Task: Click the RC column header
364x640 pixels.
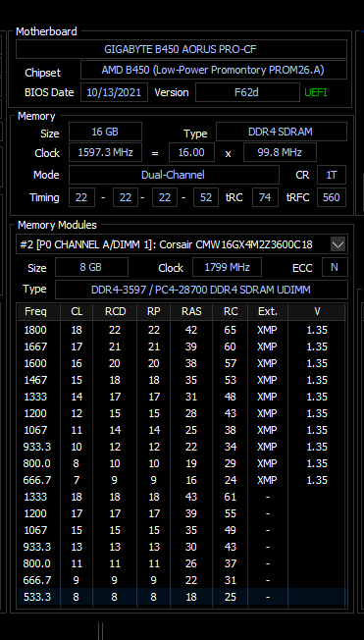Action: (x=231, y=312)
